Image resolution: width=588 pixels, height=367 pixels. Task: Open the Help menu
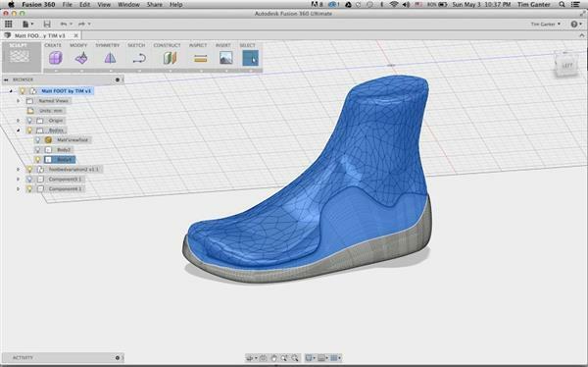click(x=175, y=5)
